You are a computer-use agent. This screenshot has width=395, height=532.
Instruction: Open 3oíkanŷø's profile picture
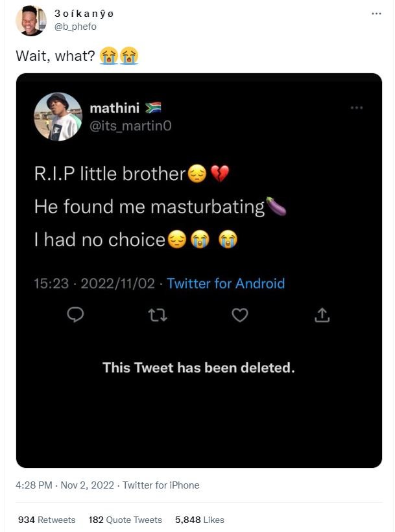pyautogui.click(x=31, y=19)
